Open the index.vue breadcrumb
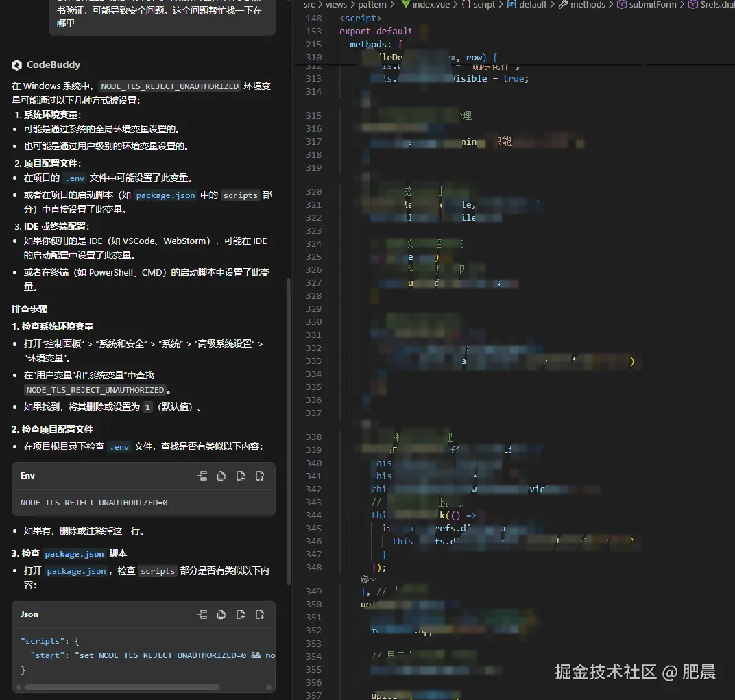Viewport: 735px width, 700px height. coord(425,5)
